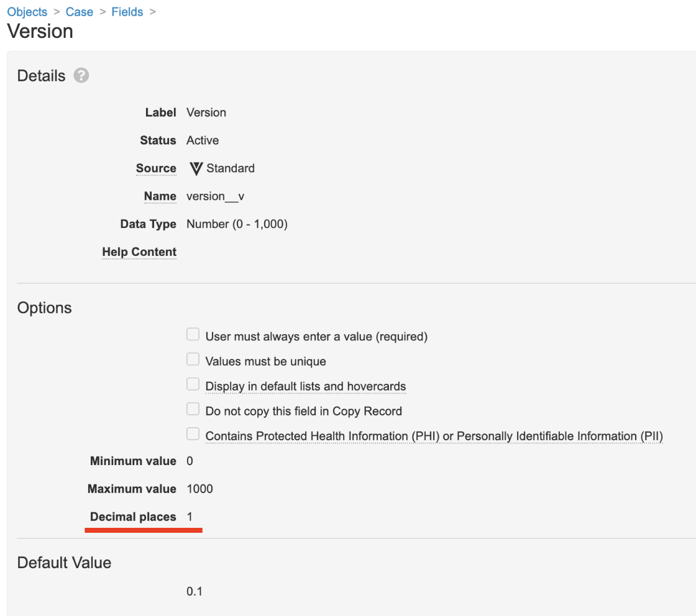Click the underlined Source label
Image resolution: width=696 pixels, height=616 pixels.
[156, 168]
